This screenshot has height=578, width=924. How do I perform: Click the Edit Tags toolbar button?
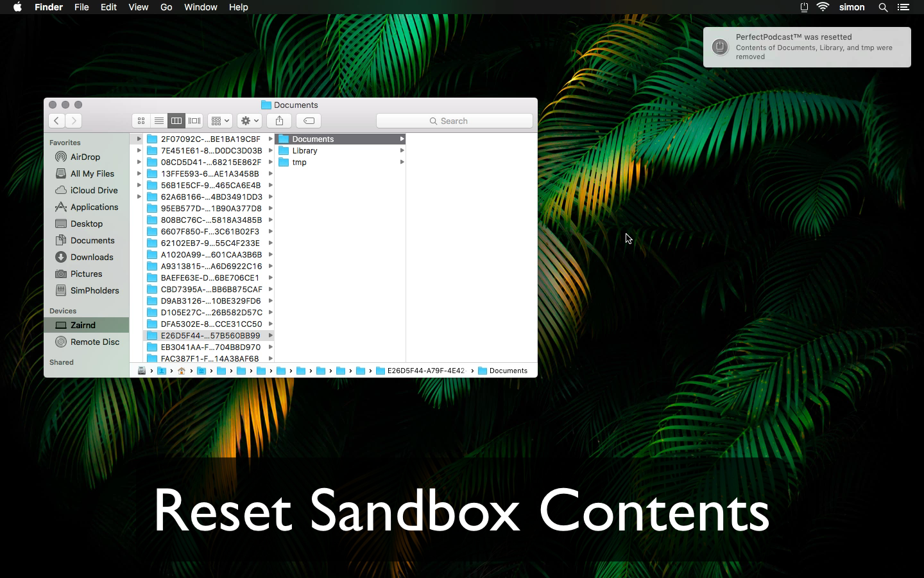pyautogui.click(x=309, y=121)
